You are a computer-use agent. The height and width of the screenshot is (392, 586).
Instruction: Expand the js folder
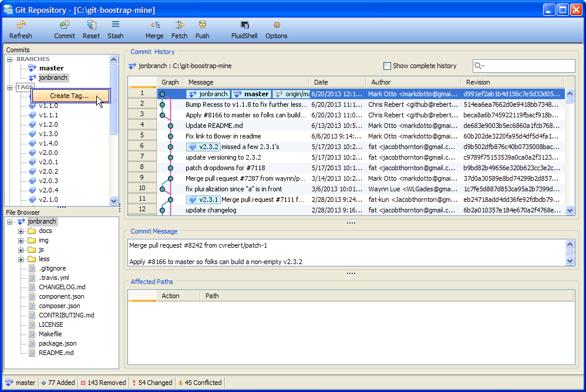click(21, 250)
